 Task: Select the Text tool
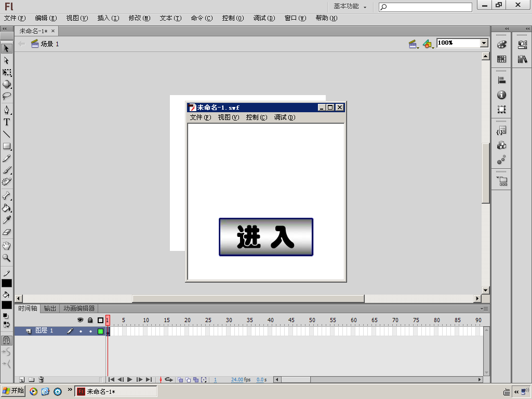(x=6, y=122)
